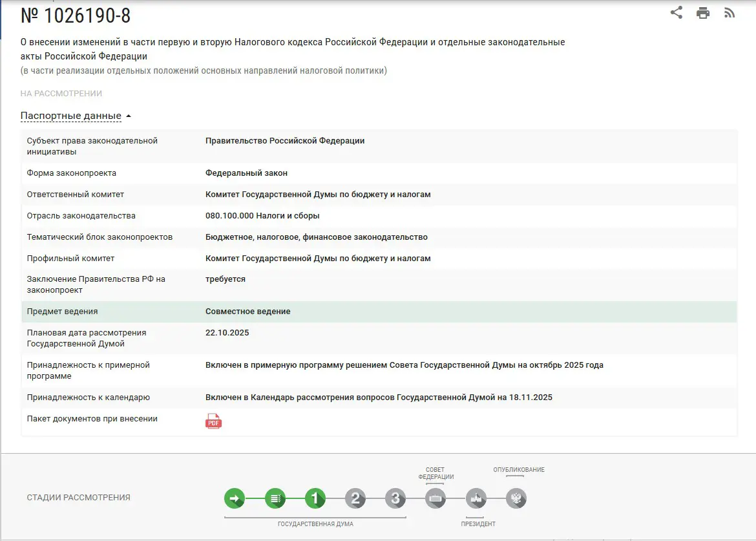Click the gray subtitle about налоговой политики
Viewport: 756px width, 541px height.
[x=204, y=70]
